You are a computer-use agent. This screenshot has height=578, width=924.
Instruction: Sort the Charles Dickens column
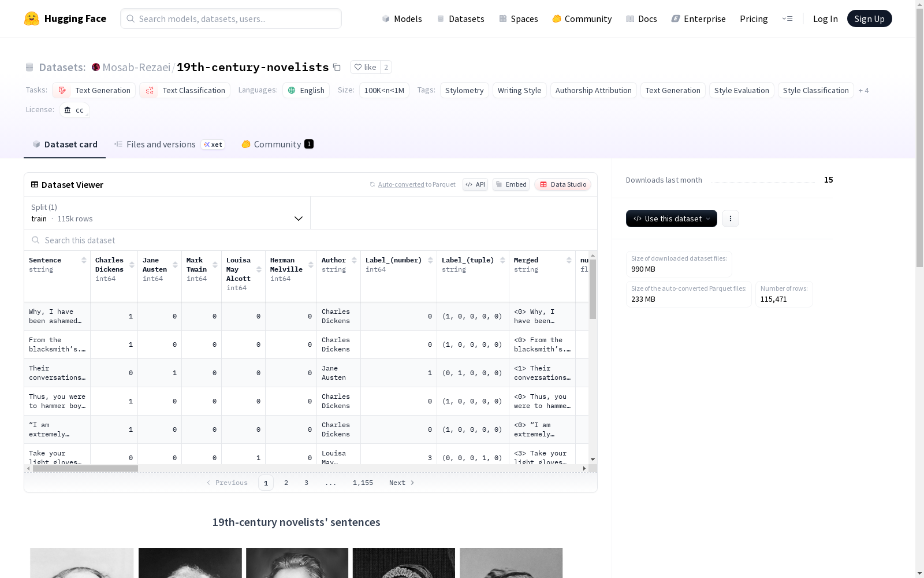tap(132, 265)
